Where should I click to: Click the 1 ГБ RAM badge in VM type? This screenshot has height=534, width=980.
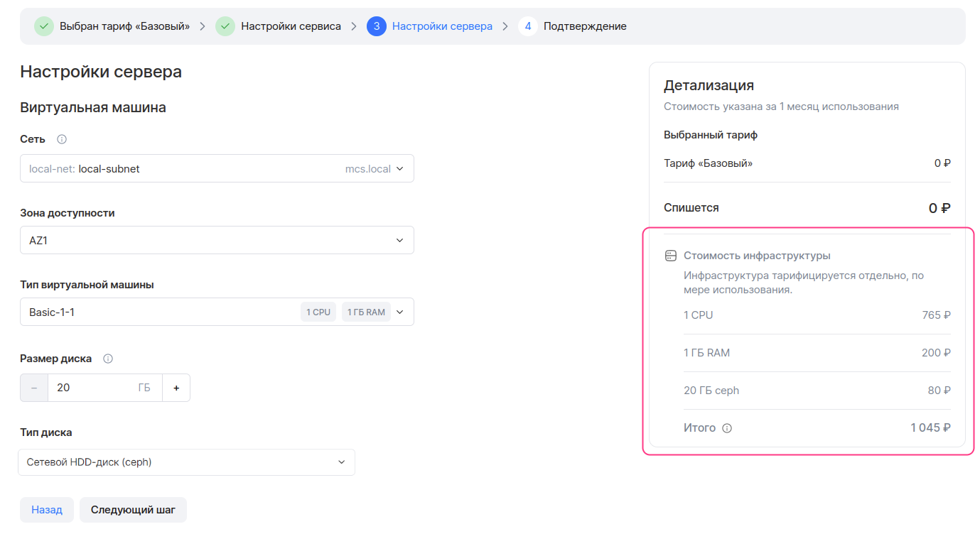pyautogui.click(x=366, y=312)
